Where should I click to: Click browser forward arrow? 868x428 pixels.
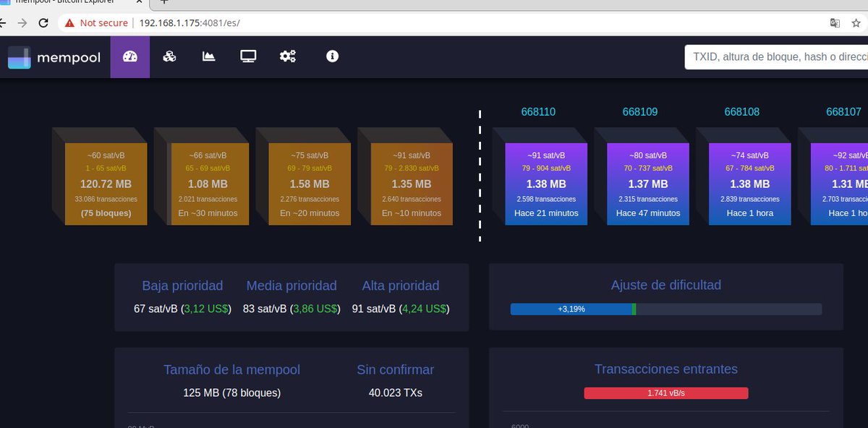[x=22, y=23]
